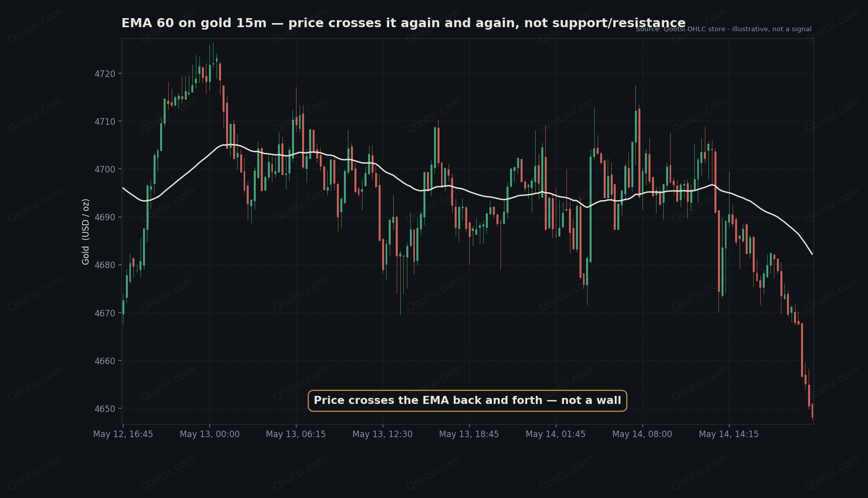This screenshot has width=868, height=498.
Task: Click the May 13, 00:00 time label
Action: tap(209, 434)
